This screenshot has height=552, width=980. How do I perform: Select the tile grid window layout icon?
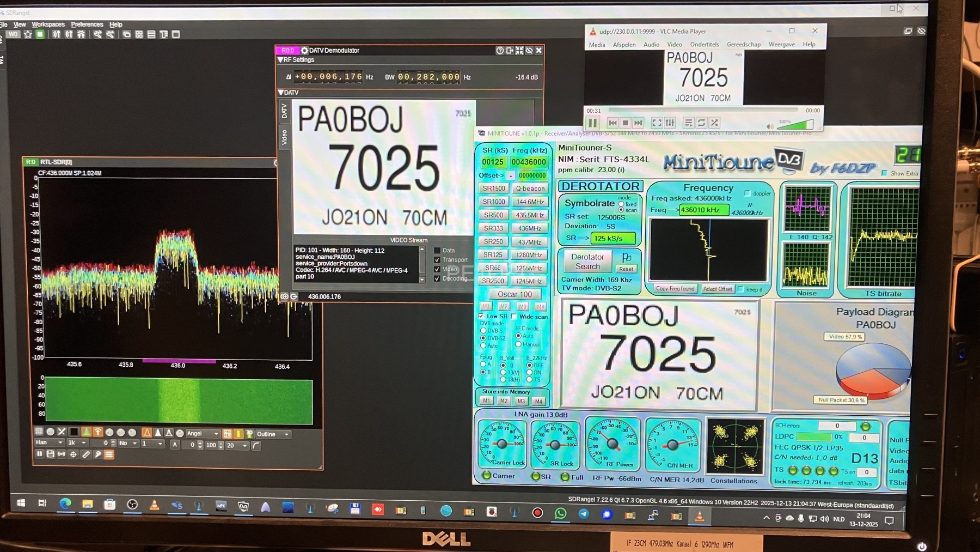[x=139, y=34]
